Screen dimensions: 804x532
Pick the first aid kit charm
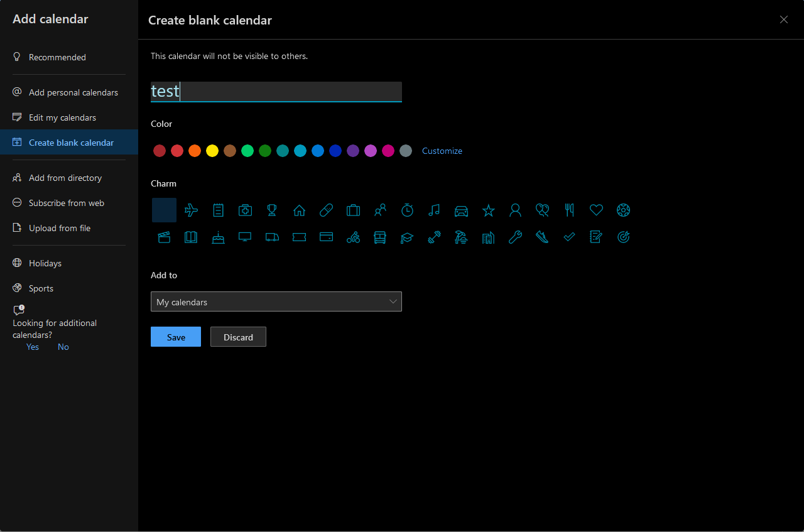click(245, 210)
